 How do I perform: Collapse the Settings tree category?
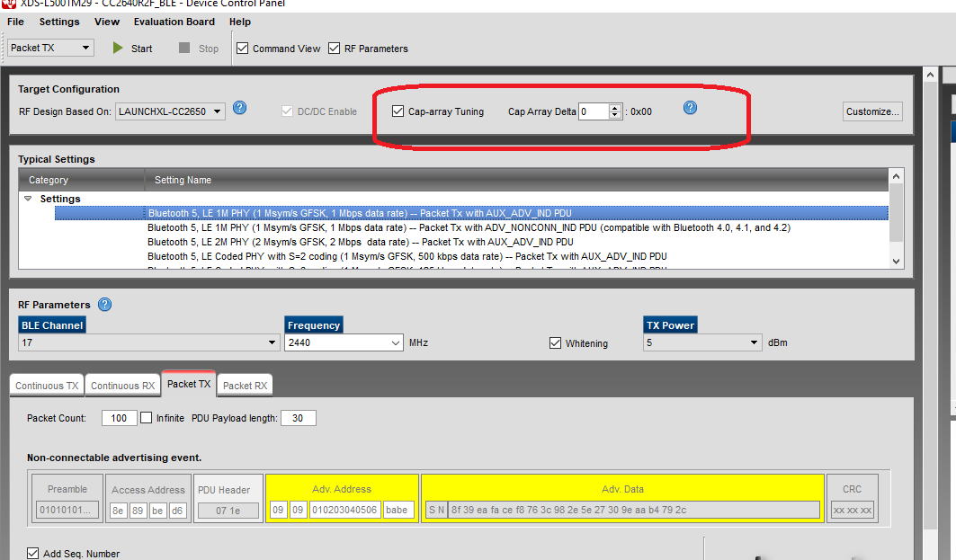point(28,199)
